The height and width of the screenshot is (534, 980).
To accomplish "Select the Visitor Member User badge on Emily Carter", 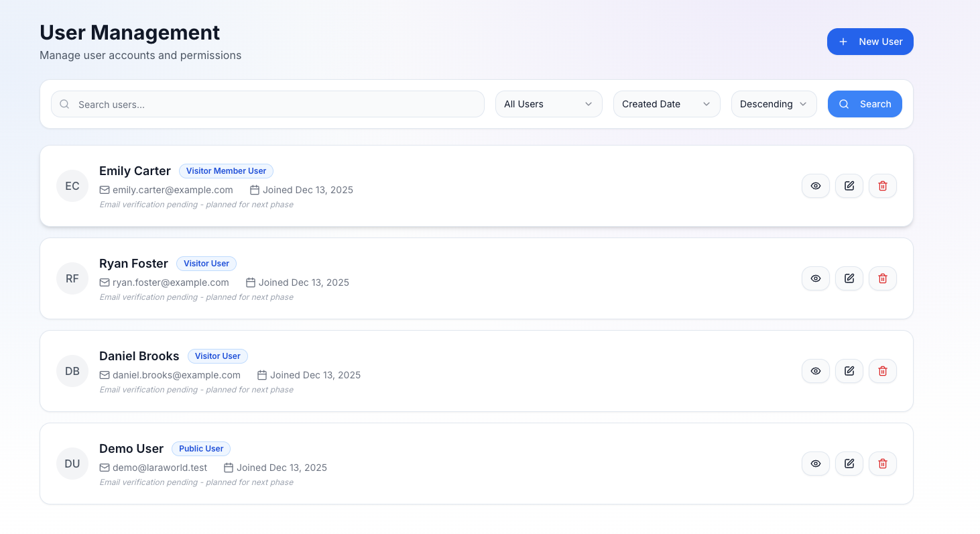I will point(226,171).
